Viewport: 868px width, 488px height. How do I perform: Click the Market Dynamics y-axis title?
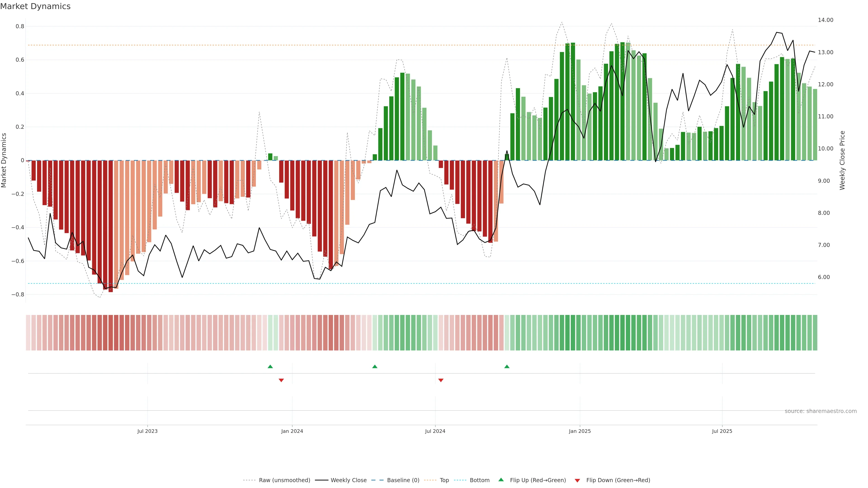click(4, 160)
